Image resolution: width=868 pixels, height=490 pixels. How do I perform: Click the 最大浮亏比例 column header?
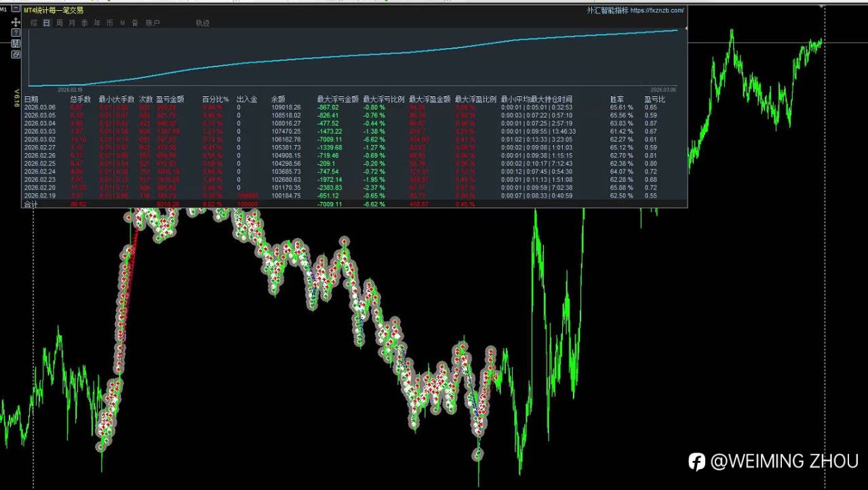(384, 100)
